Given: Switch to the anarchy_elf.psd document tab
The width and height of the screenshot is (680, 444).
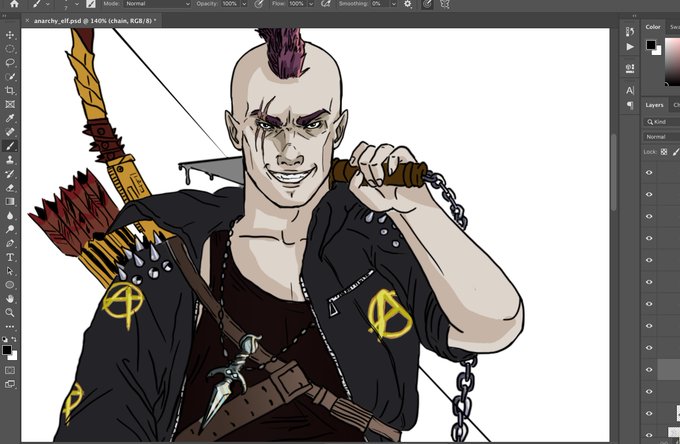Looking at the screenshot, I should 92,20.
